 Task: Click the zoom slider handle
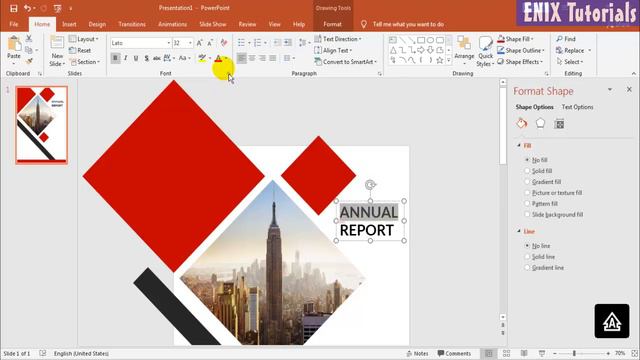click(574, 353)
